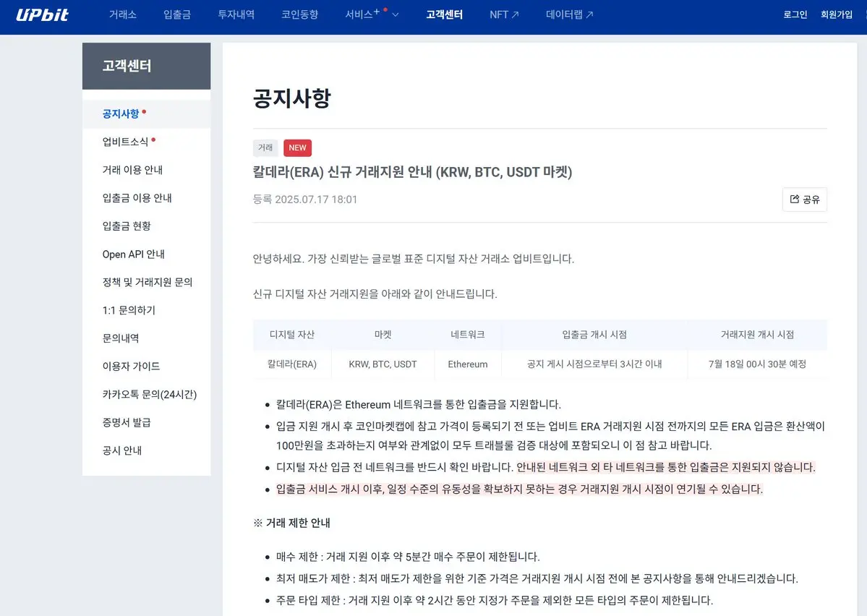Click the 거래지원 개시 시점 column header

click(x=757, y=335)
